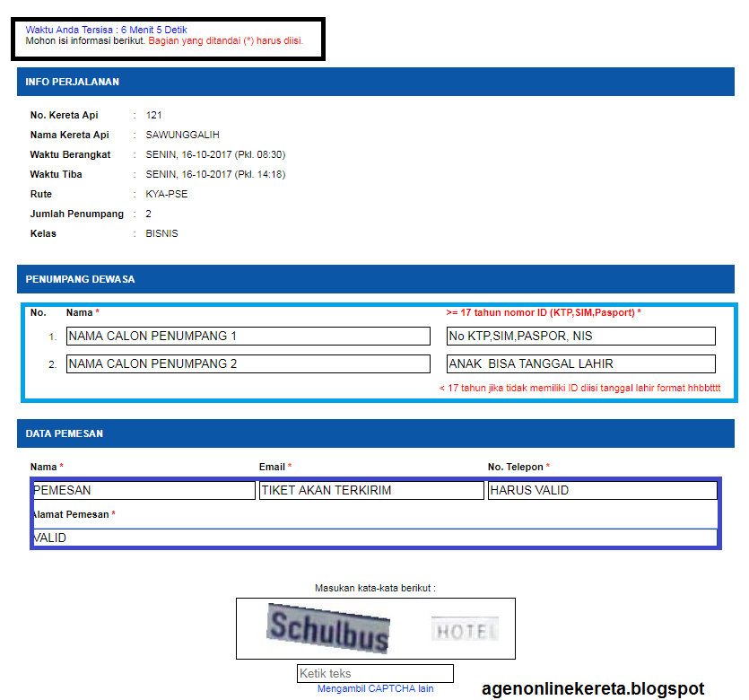Click the Ketik teks captcha input

pyautogui.click(x=375, y=673)
